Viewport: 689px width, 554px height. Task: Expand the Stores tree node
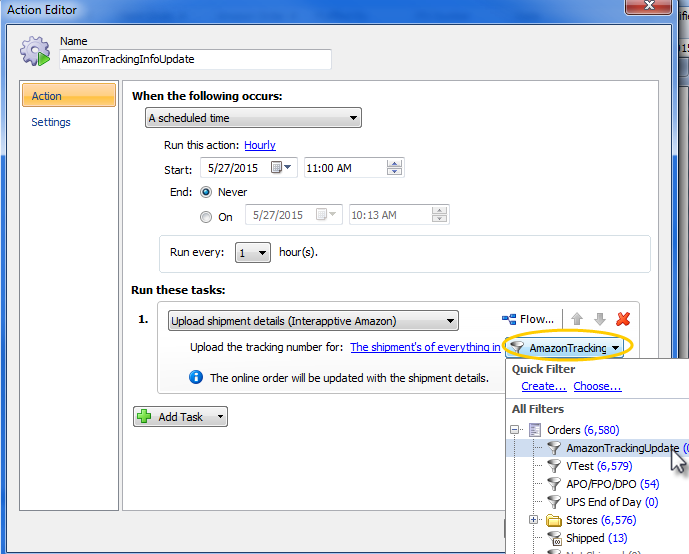[533, 520]
